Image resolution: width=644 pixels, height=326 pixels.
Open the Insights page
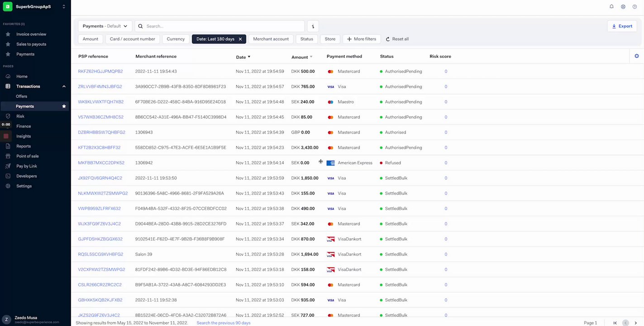(24, 136)
